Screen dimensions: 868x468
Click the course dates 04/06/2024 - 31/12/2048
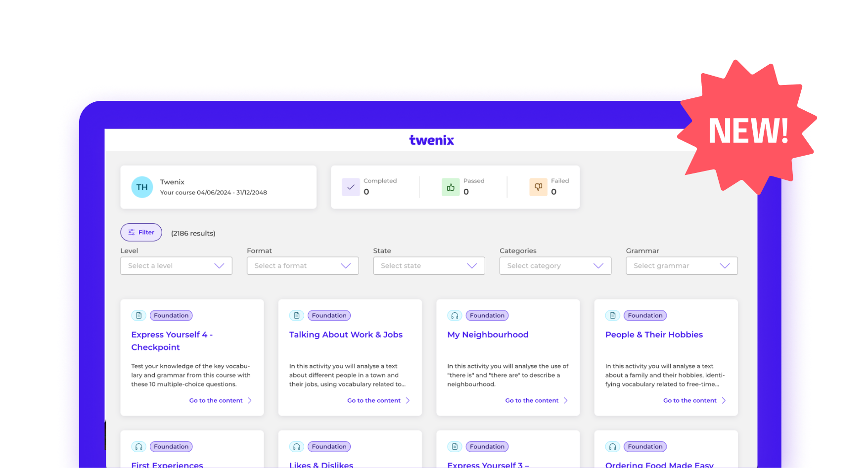tap(232, 193)
